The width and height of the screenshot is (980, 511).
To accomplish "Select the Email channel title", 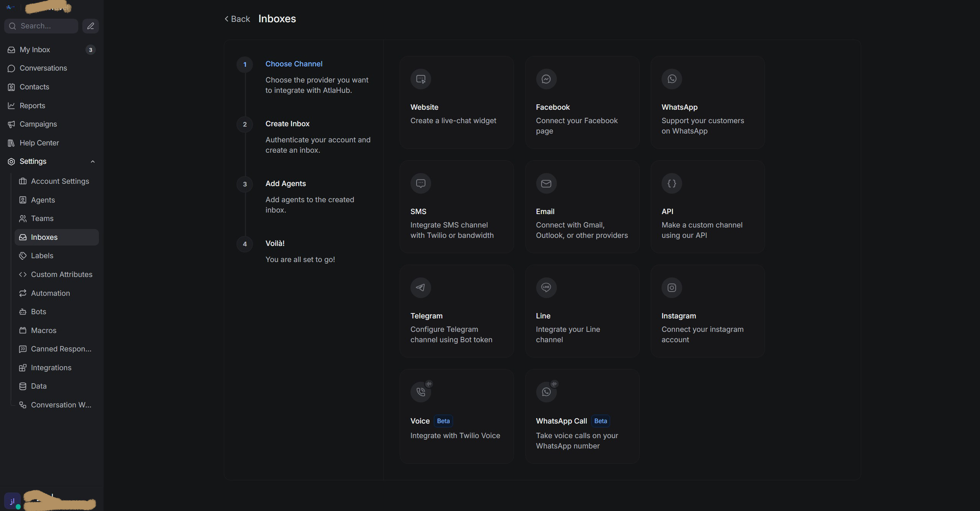I will (x=545, y=211).
